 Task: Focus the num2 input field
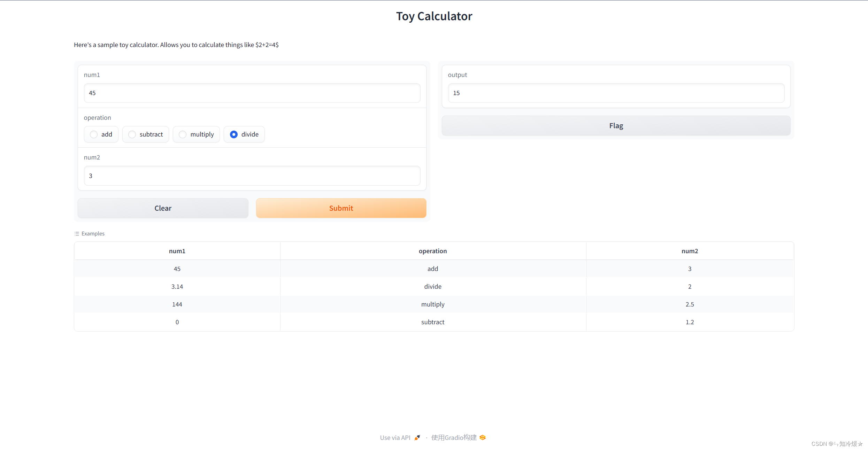coord(252,176)
